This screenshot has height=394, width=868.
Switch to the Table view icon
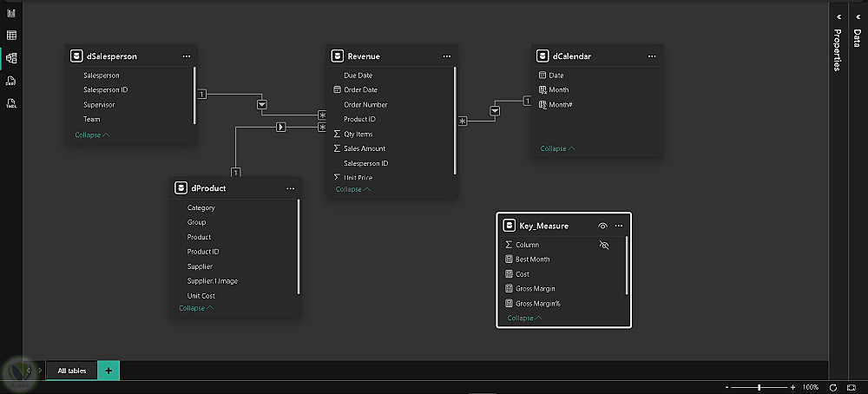pos(11,36)
